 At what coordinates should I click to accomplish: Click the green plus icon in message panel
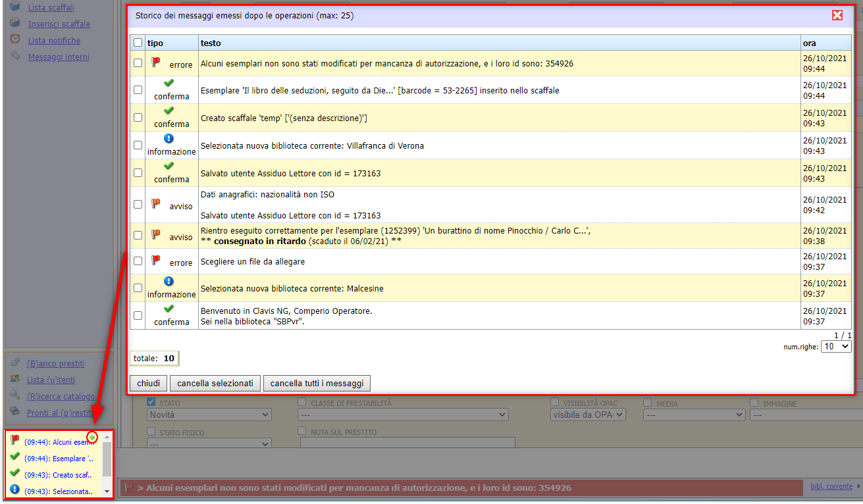[x=93, y=438]
